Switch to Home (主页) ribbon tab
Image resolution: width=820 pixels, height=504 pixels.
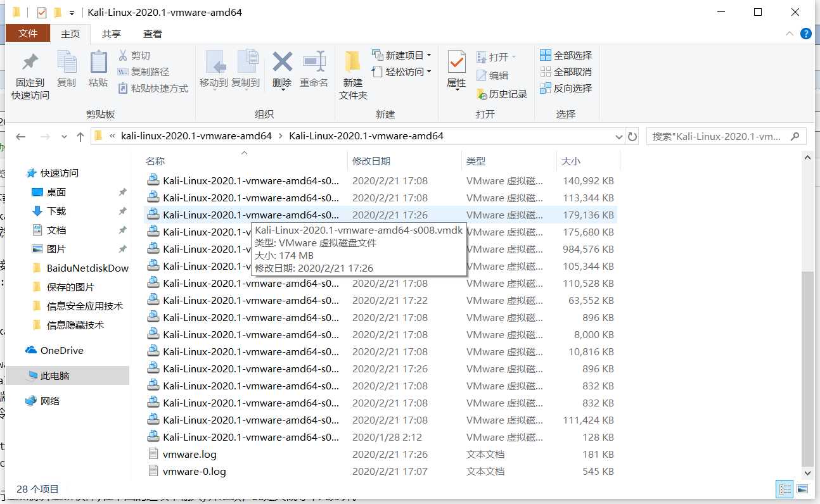point(70,34)
